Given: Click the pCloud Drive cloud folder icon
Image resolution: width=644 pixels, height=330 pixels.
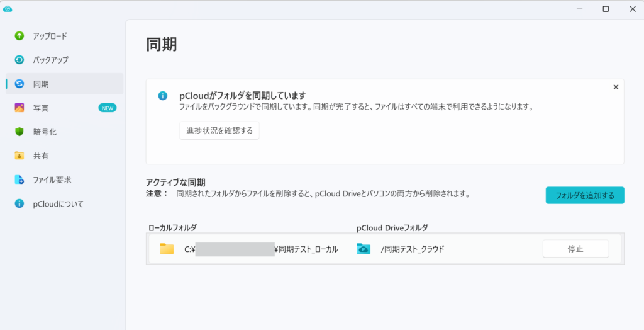Looking at the screenshot, I should (x=364, y=248).
